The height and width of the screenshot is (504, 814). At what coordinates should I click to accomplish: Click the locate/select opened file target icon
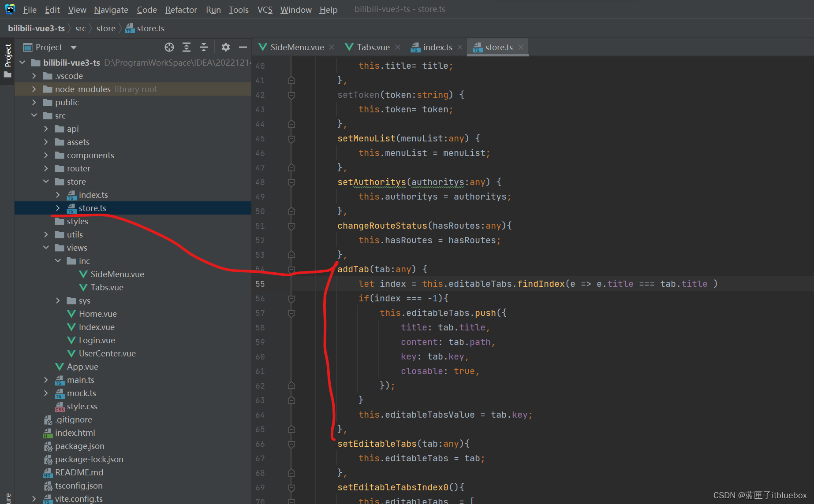[x=169, y=47]
